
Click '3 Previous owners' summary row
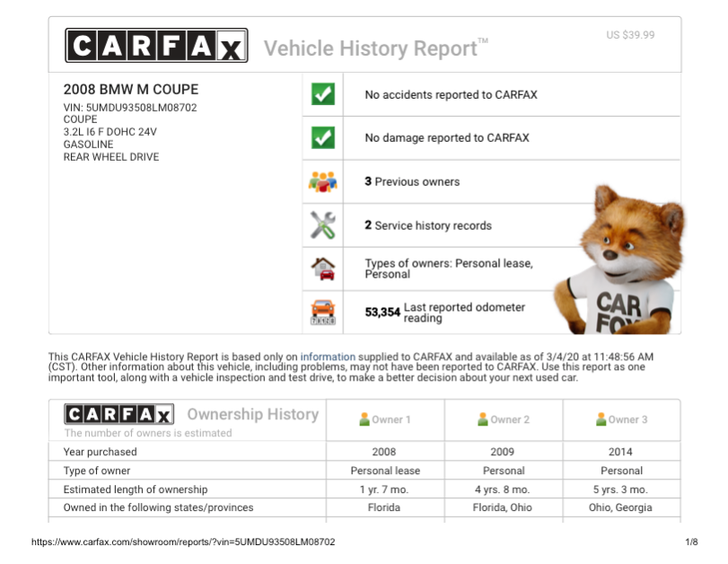412,181
